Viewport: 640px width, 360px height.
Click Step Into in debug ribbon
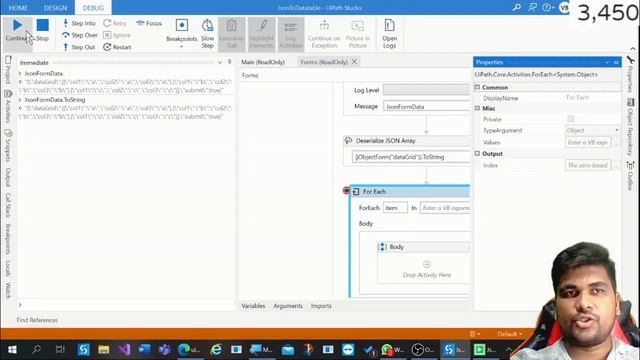[x=79, y=23]
